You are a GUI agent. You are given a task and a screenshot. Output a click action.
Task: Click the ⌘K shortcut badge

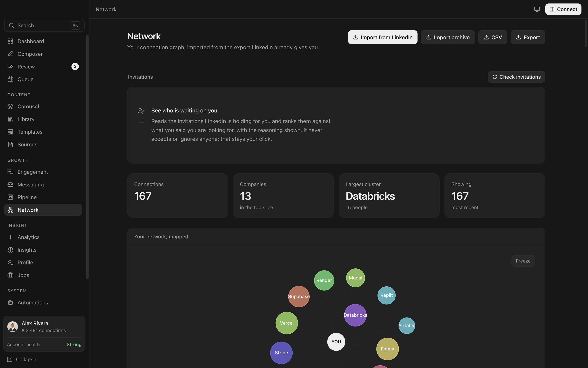click(75, 25)
